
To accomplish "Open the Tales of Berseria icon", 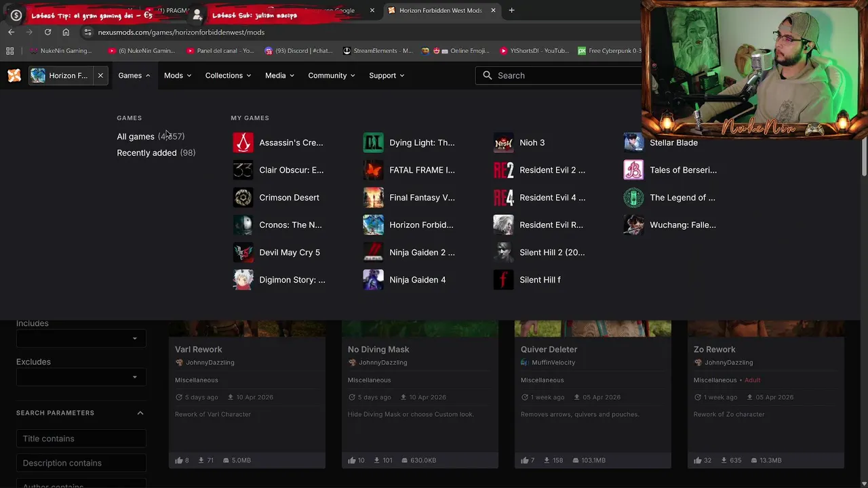I will pyautogui.click(x=633, y=170).
